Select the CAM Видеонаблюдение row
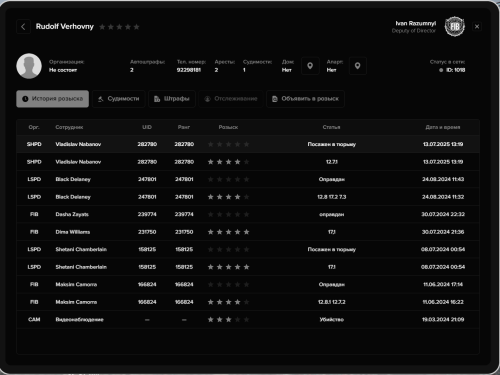This screenshot has height=375, width=500. [248, 320]
